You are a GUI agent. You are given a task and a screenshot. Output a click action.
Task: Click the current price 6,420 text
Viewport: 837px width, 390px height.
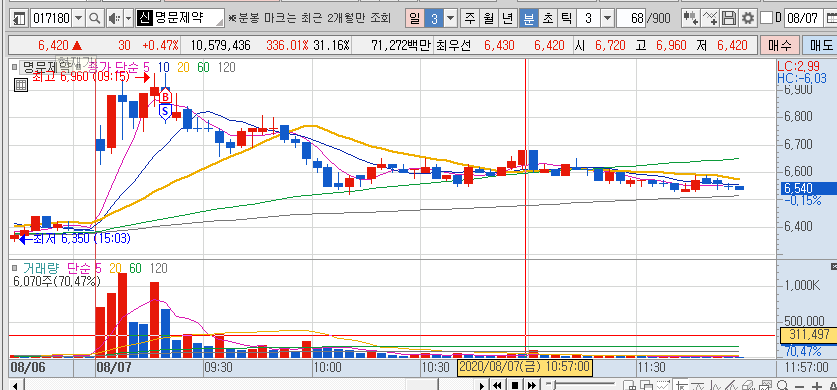[52, 46]
